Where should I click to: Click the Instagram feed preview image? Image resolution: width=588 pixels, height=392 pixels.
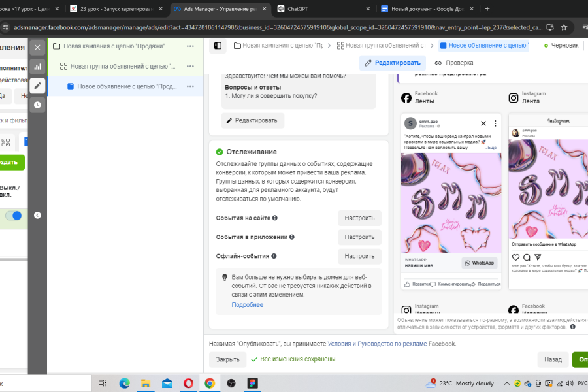(x=548, y=189)
